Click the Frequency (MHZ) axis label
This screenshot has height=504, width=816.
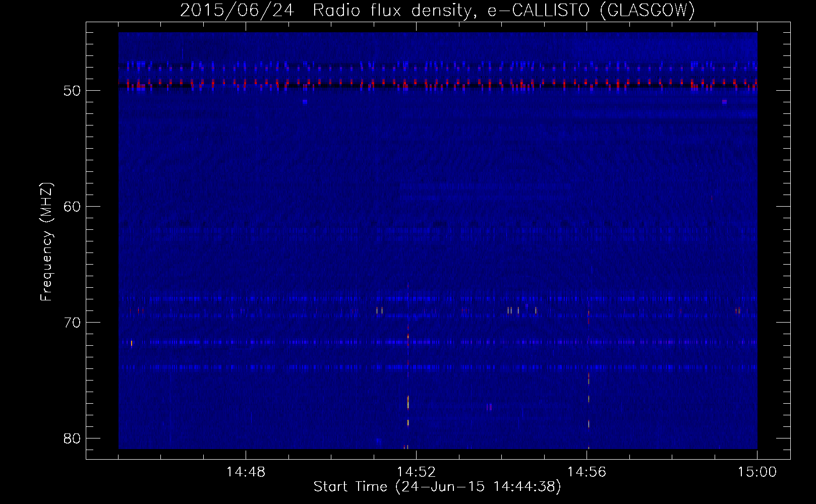click(46, 241)
